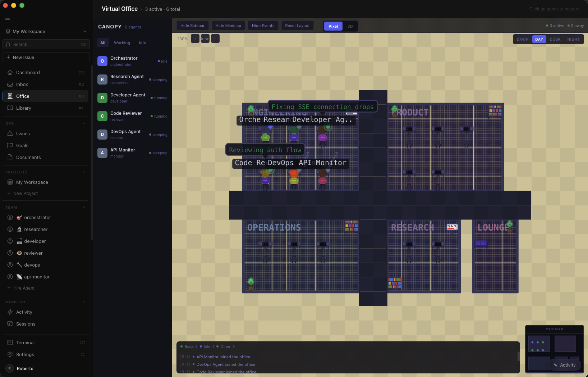
Task: Click the Developer Agent avatar 'D'
Action: point(102,98)
